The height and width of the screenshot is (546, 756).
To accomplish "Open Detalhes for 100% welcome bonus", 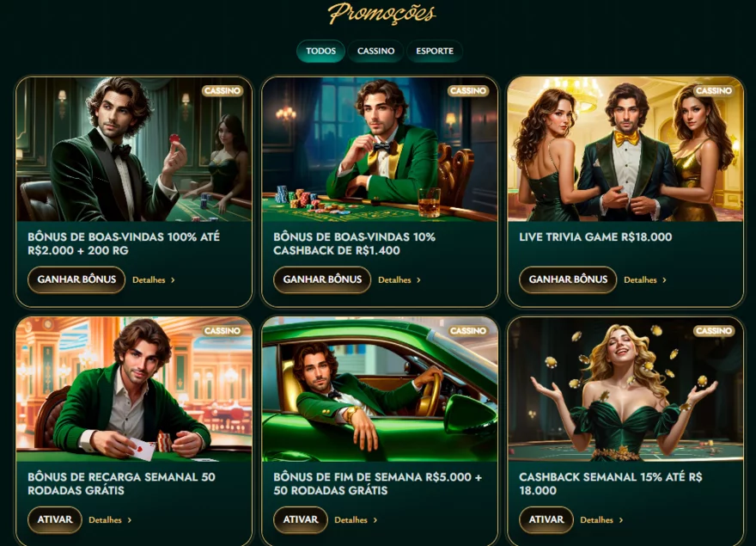I will [153, 280].
